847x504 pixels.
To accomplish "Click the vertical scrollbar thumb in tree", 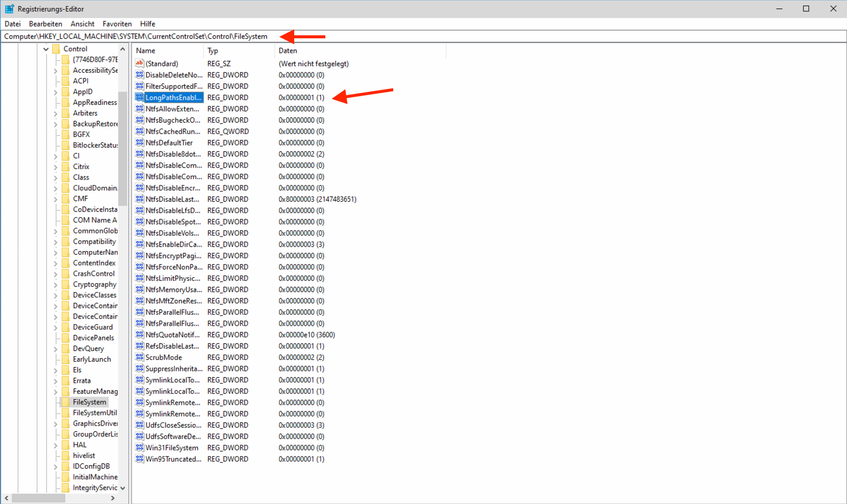I will tap(123, 149).
